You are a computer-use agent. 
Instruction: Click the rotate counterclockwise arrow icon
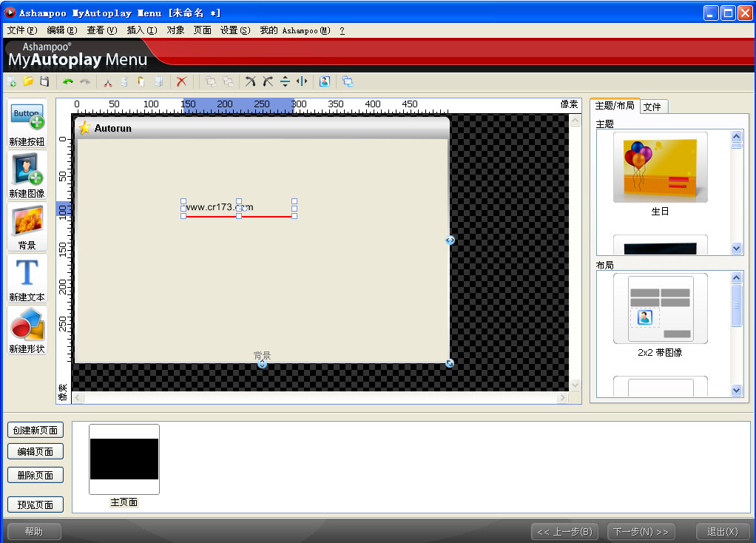268,81
